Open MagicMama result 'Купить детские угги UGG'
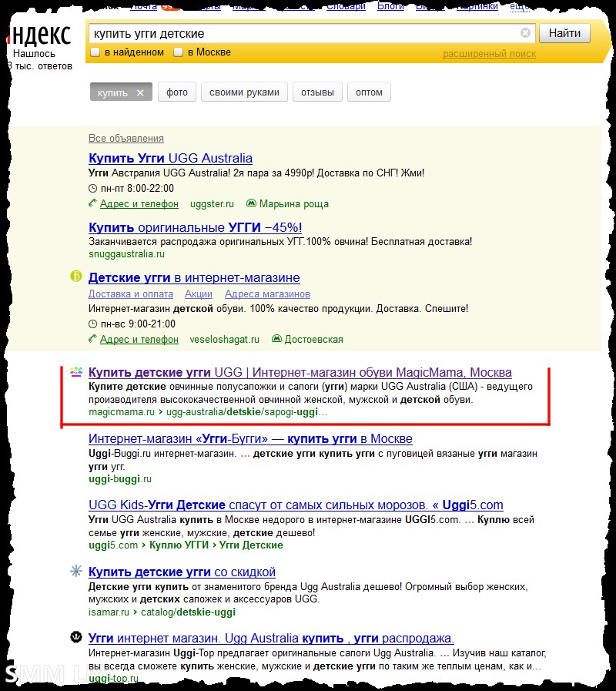616x691 pixels. click(x=300, y=372)
